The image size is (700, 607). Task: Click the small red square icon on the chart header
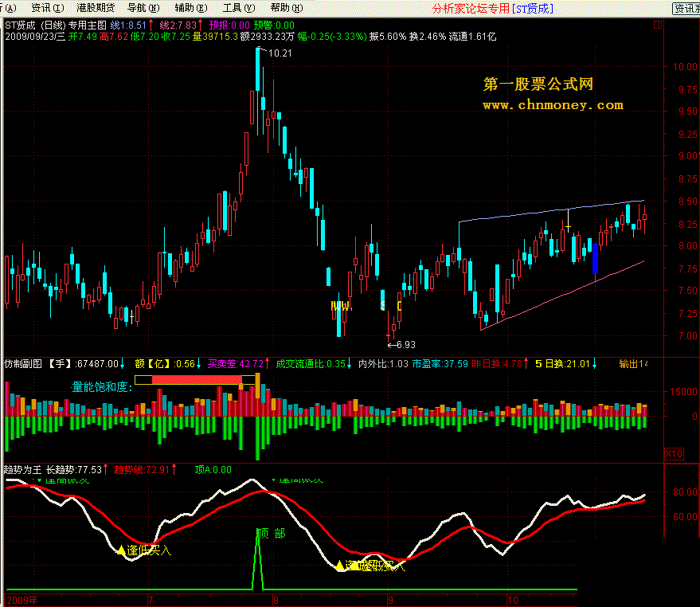tap(657, 25)
